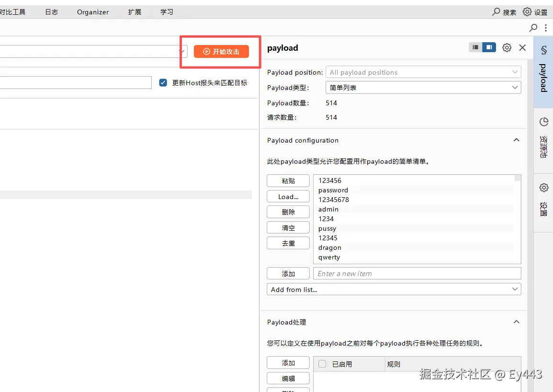Screen dimensions: 553x392
Task: Focus the Enter a new item field
Action: (417, 274)
